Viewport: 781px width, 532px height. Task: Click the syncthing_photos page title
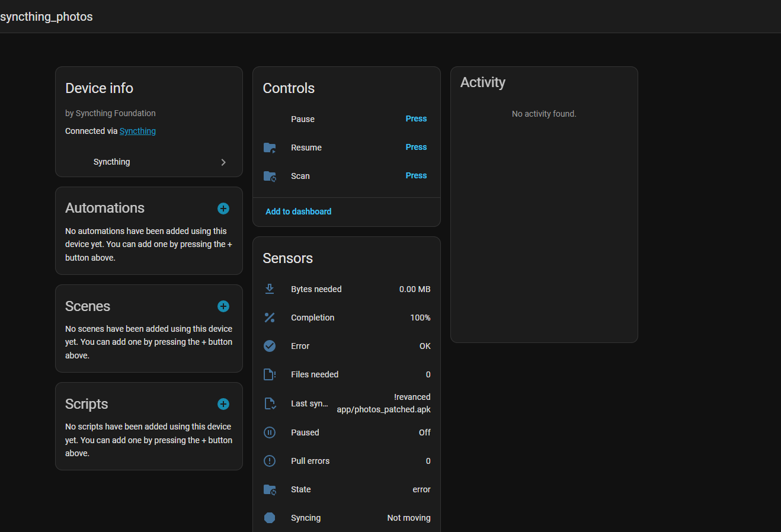(46, 17)
